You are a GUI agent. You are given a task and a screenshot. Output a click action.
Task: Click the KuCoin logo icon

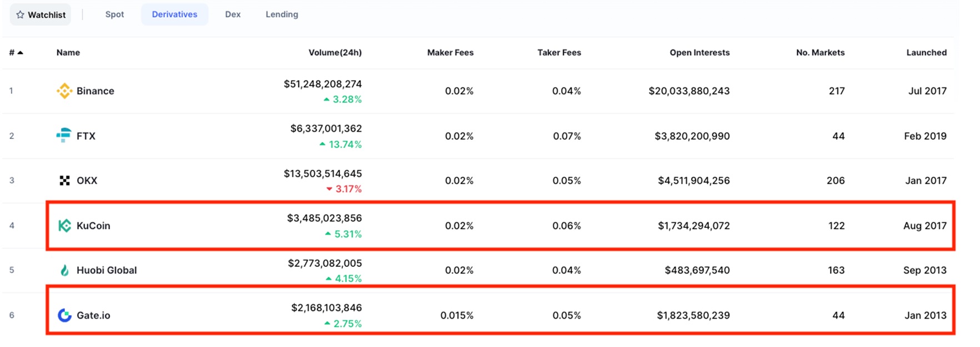[64, 225]
